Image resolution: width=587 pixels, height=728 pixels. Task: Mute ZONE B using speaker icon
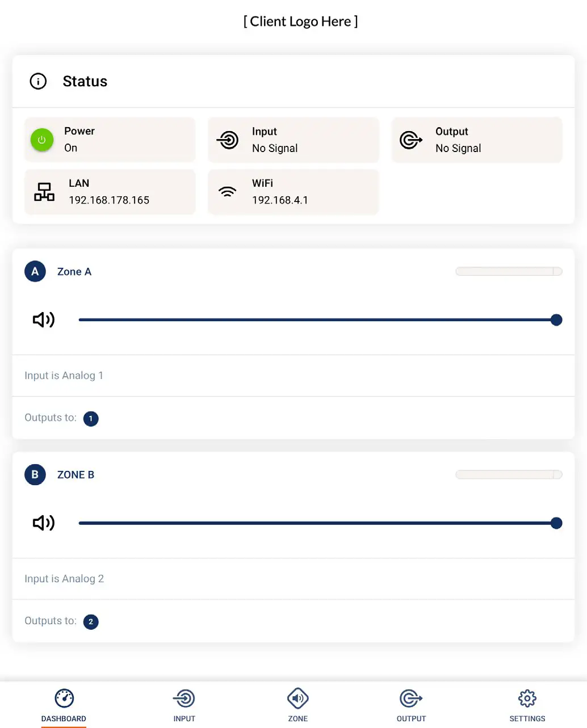pos(44,523)
